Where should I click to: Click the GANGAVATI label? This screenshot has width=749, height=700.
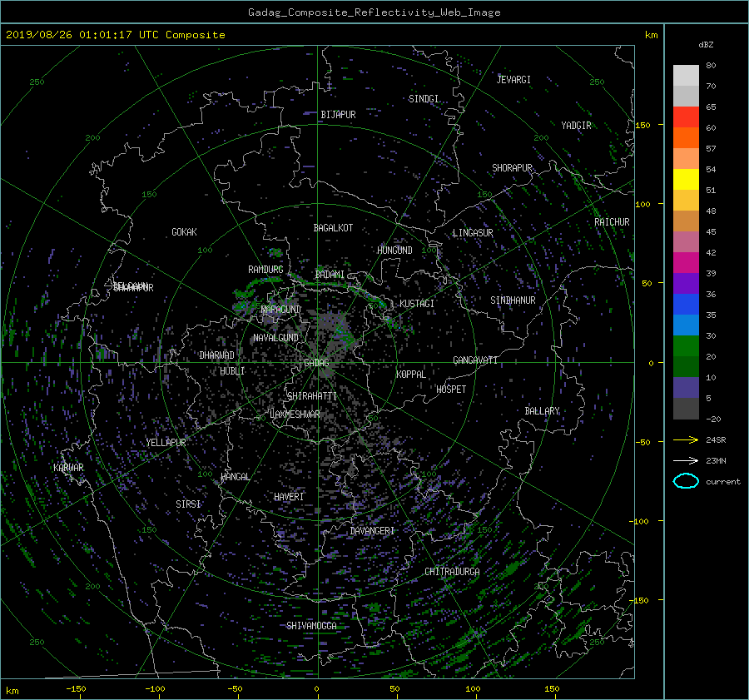[x=475, y=360]
